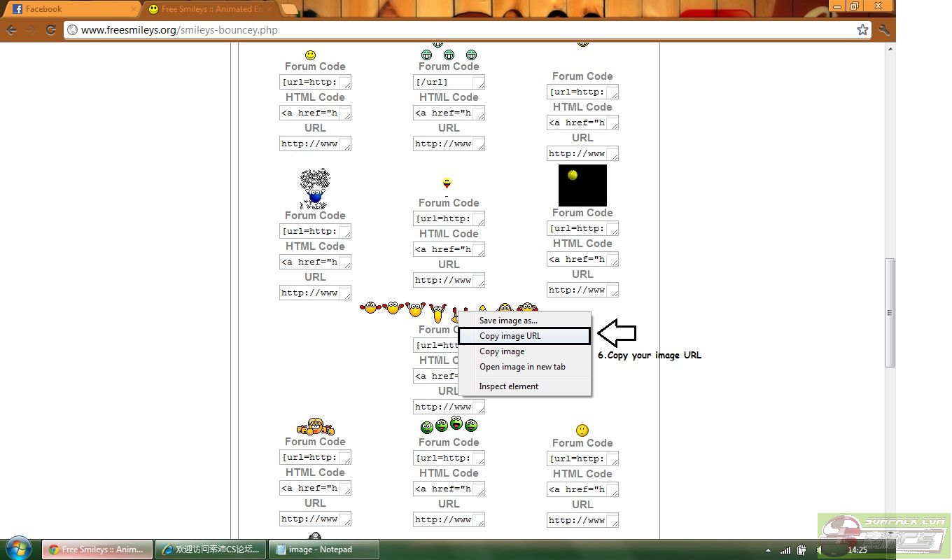Show hidden tray icons arrow
The height and width of the screenshot is (560, 952).
[x=768, y=550]
